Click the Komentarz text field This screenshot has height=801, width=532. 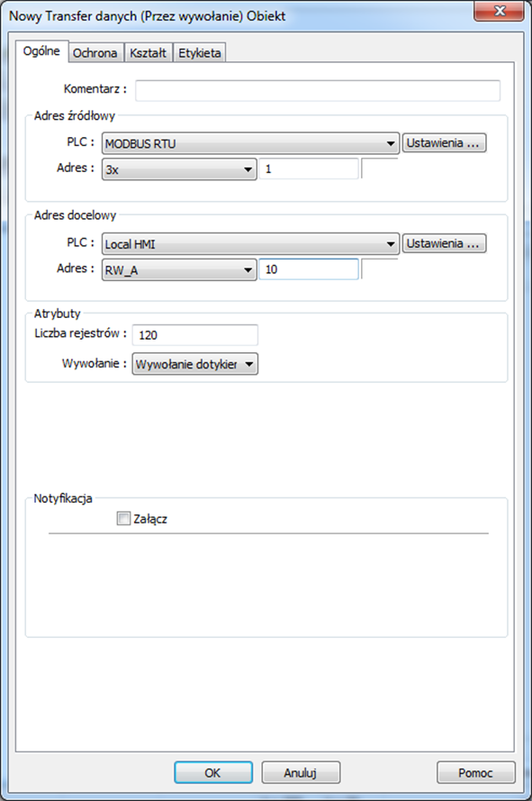pos(318,90)
